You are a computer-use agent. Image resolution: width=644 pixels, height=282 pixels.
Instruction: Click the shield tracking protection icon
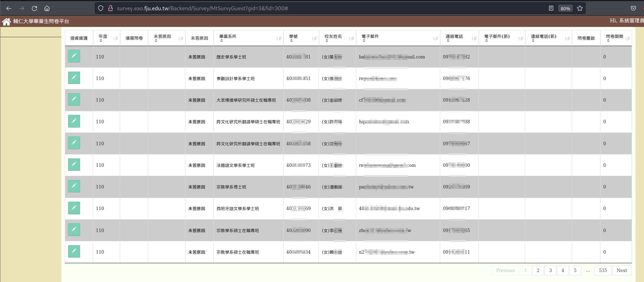101,8
